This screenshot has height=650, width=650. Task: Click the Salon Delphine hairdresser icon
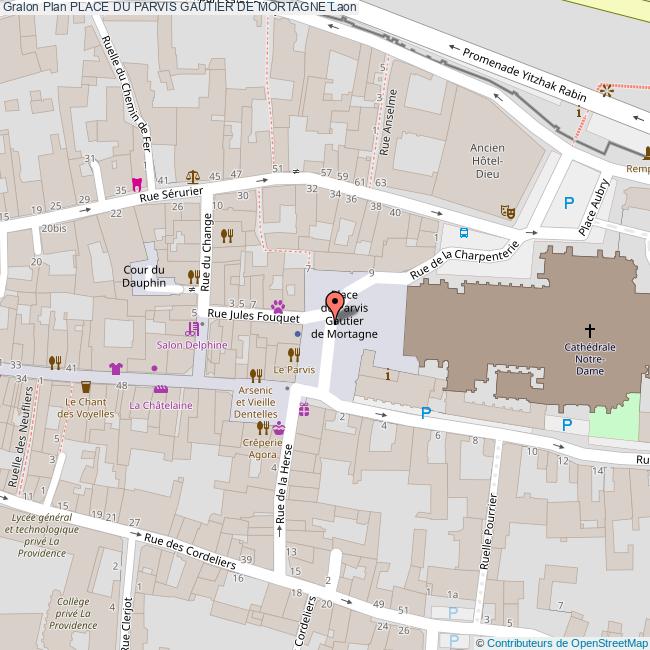click(x=191, y=328)
